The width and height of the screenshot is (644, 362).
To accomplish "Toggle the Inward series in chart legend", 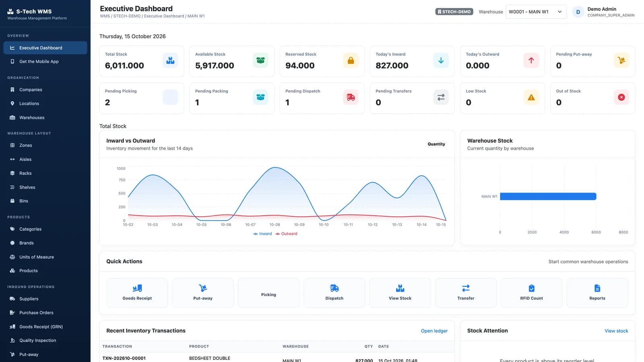I will pos(262,234).
